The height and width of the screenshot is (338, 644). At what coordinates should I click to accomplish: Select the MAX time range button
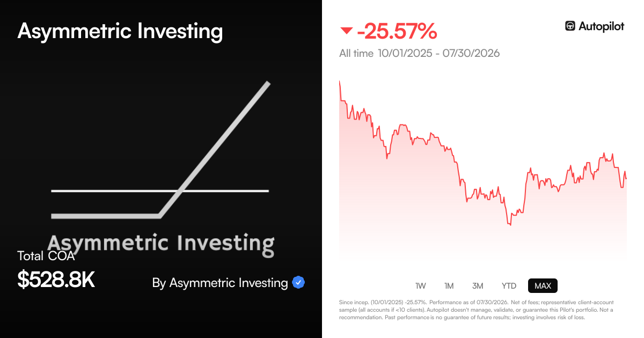(x=543, y=286)
